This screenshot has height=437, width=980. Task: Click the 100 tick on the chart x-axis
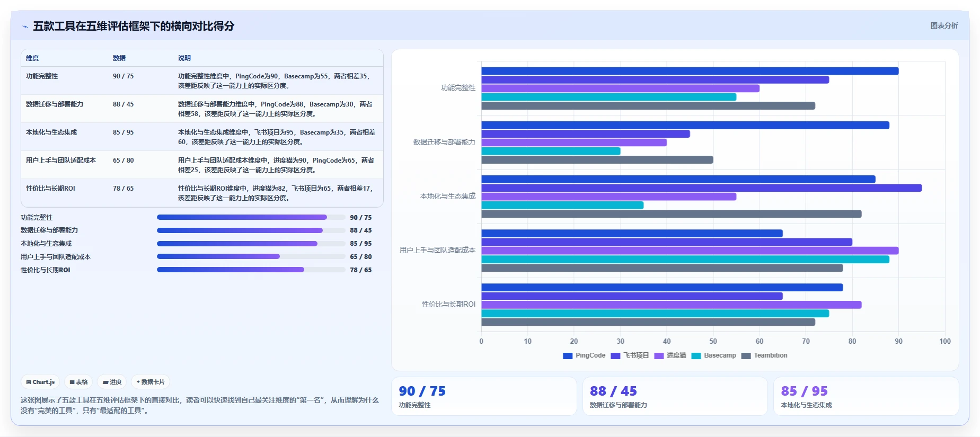point(944,342)
